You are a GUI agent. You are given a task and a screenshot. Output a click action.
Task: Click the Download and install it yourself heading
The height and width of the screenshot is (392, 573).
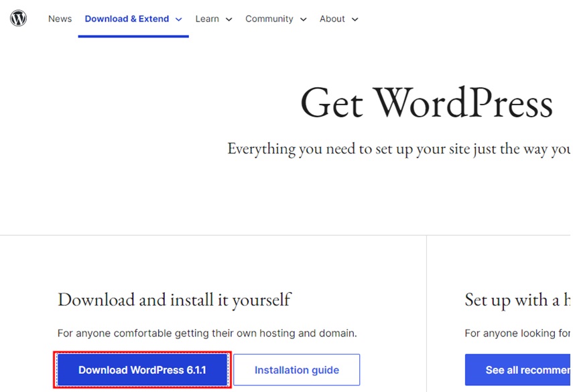[x=174, y=300]
